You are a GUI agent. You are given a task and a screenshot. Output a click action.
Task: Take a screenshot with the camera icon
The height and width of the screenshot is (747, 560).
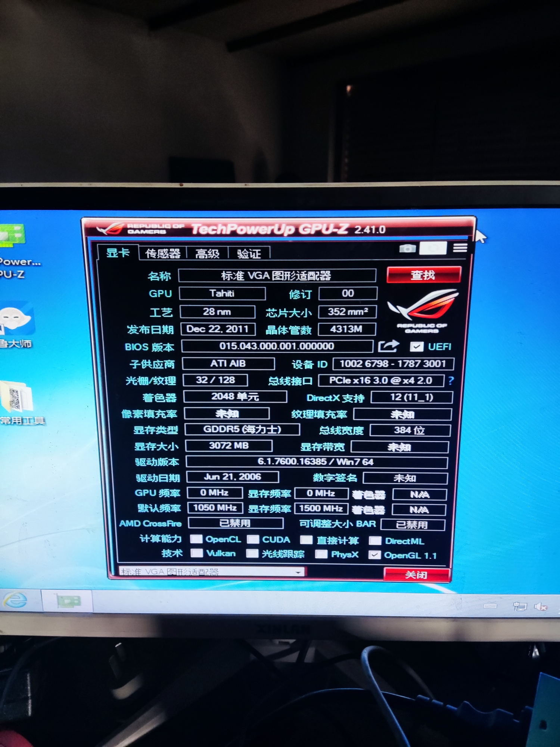407,248
